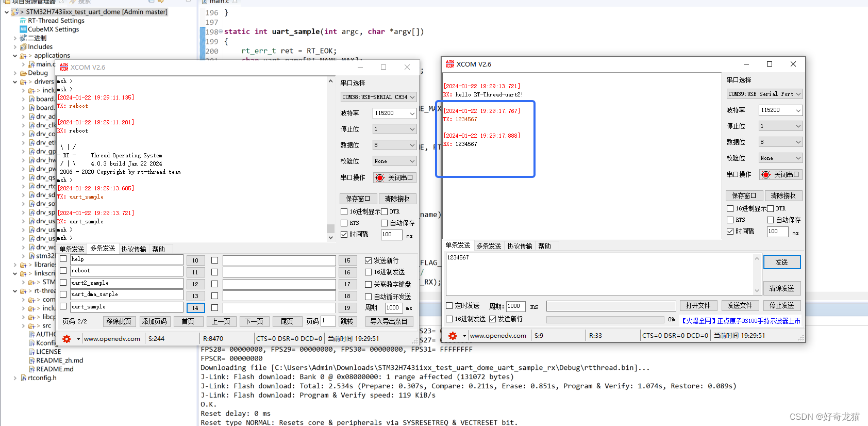Open 停止位 dropdown in left XCOM
The width and height of the screenshot is (868, 426).
(x=395, y=129)
